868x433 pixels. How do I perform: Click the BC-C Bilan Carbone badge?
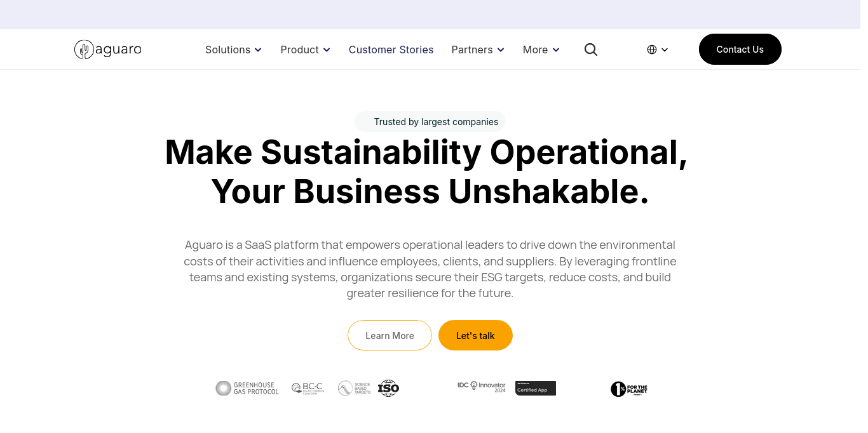point(308,388)
